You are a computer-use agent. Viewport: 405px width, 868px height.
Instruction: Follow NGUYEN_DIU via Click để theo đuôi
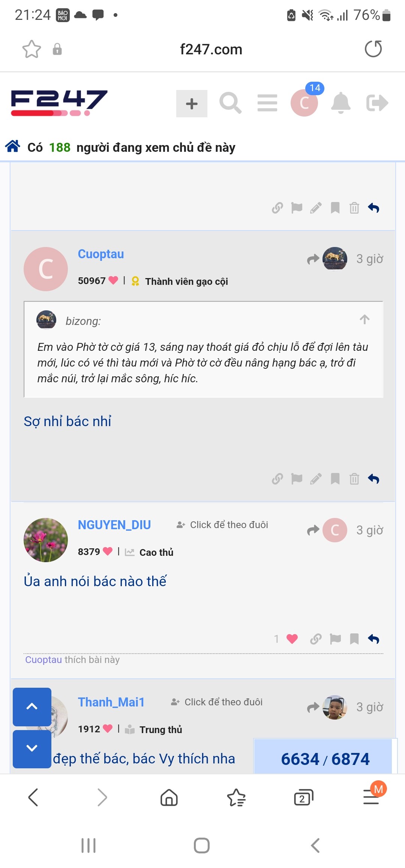[x=223, y=525]
